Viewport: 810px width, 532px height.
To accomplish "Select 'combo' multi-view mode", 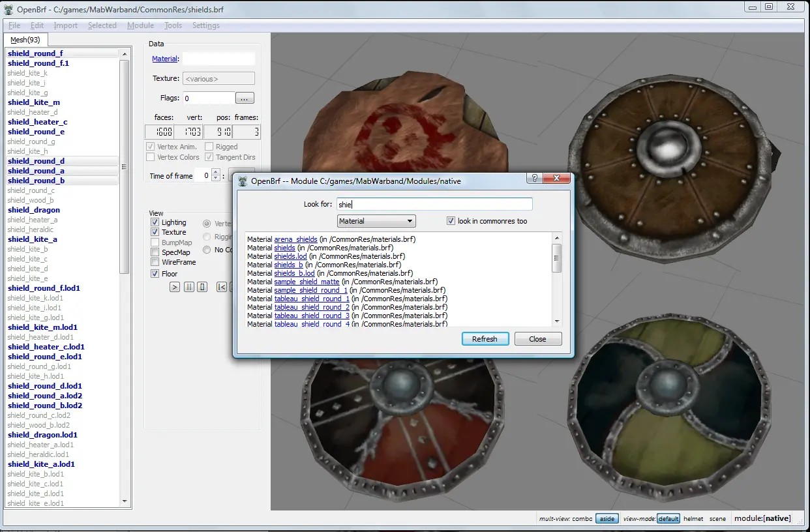I will [x=582, y=518].
